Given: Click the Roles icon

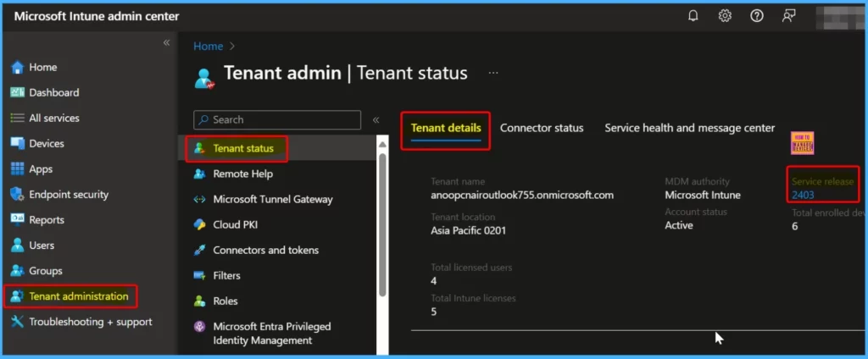Looking at the screenshot, I should (x=200, y=301).
